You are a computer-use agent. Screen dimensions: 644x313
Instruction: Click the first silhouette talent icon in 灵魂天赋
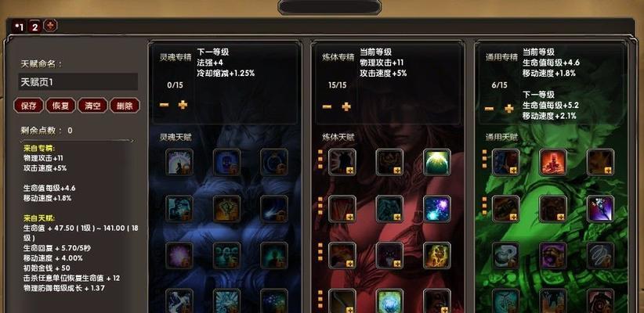(x=179, y=162)
